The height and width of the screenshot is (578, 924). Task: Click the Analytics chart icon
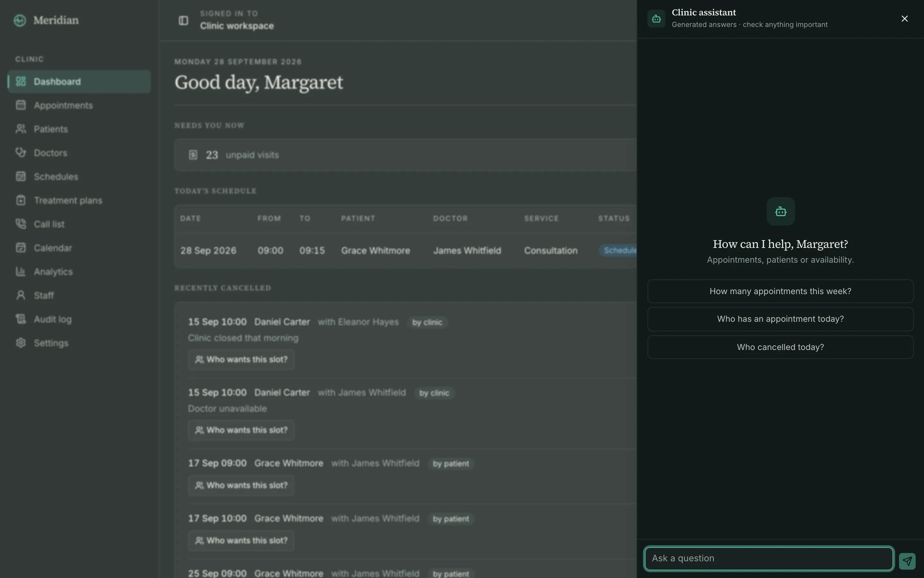21,271
